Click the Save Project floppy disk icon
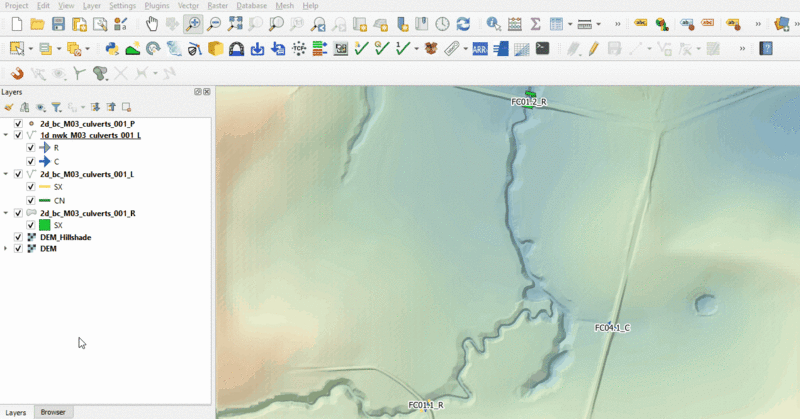 pos(58,24)
